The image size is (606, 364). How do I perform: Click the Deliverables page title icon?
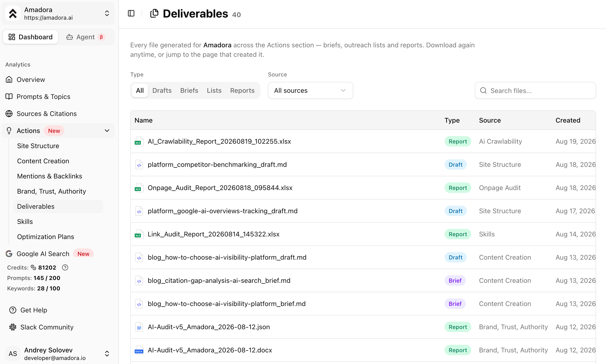[154, 13]
